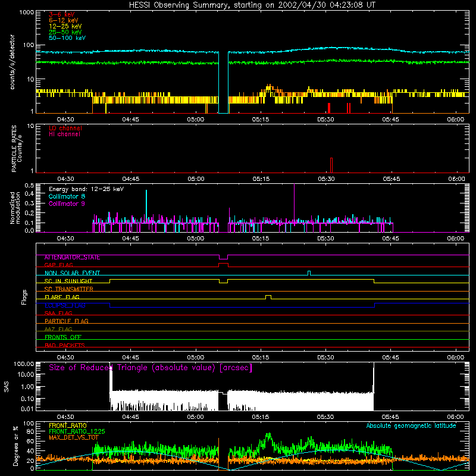Click the 'Energy band: 12-25 keV' caption
The image size is (476, 476).
coord(86,189)
